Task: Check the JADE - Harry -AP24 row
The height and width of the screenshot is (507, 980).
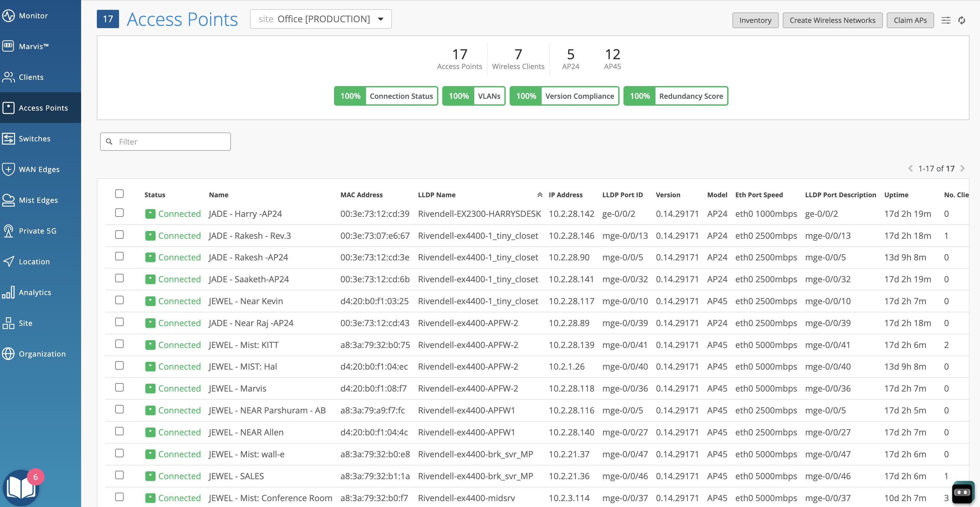Action: (119, 213)
